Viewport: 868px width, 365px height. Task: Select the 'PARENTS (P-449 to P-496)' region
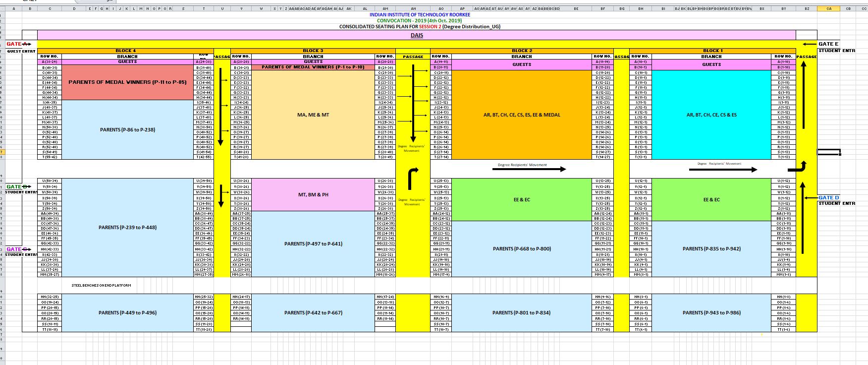(127, 313)
